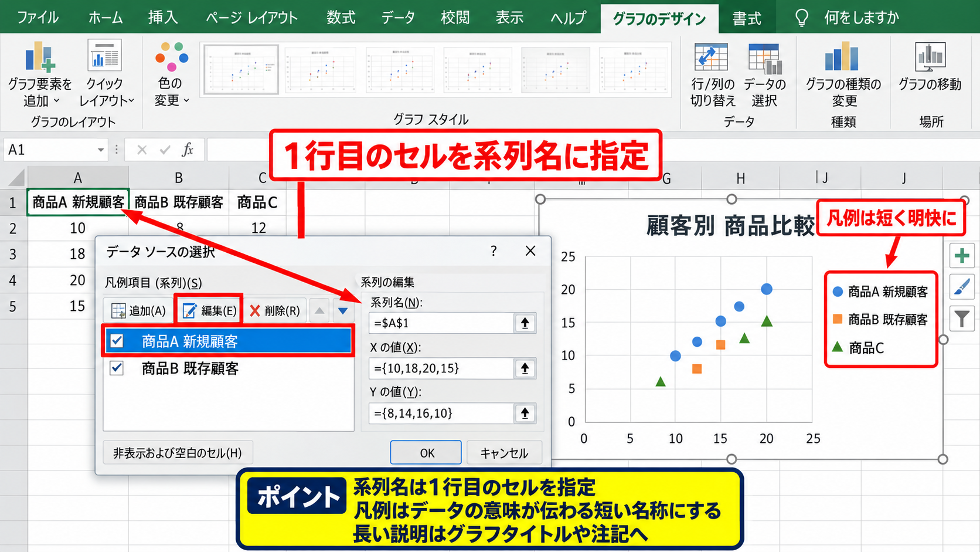Click the 商品B 既存顧客 legend entry

coord(880,320)
